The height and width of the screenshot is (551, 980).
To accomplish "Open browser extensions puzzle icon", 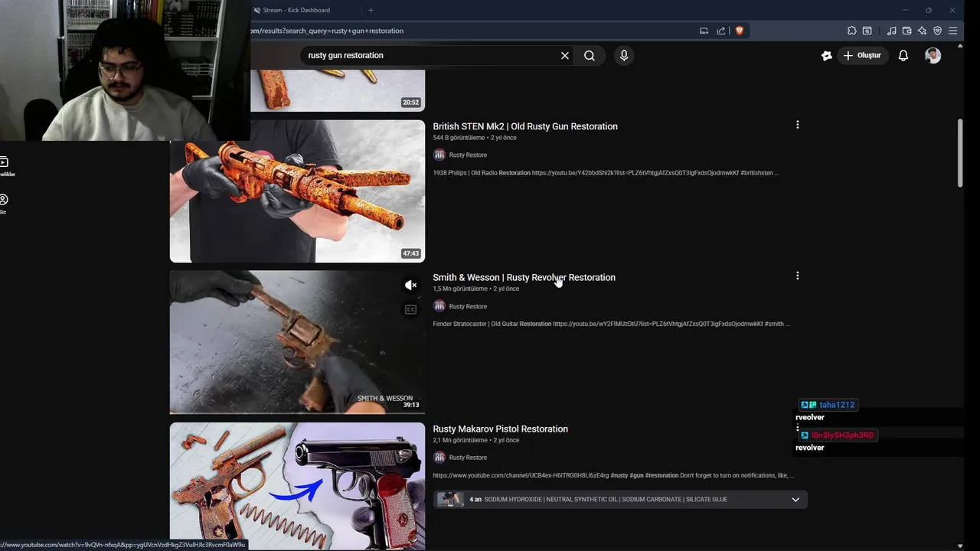I will click(x=851, y=31).
